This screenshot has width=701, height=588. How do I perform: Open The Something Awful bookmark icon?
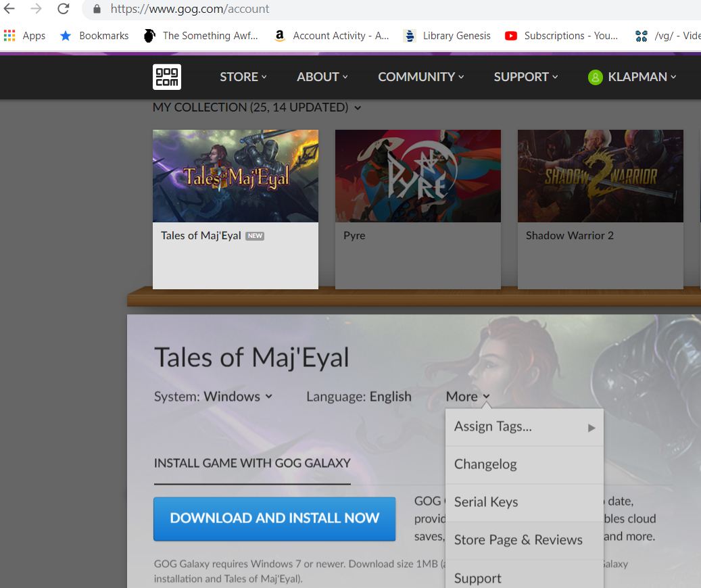click(149, 35)
